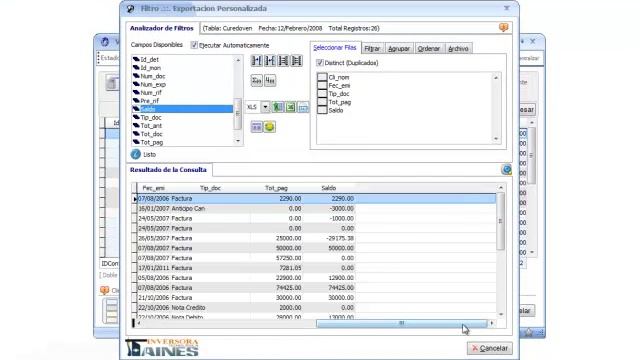This screenshot has width=640, height=360.
Task: Click the green Word export icon
Action: [x=278, y=107]
